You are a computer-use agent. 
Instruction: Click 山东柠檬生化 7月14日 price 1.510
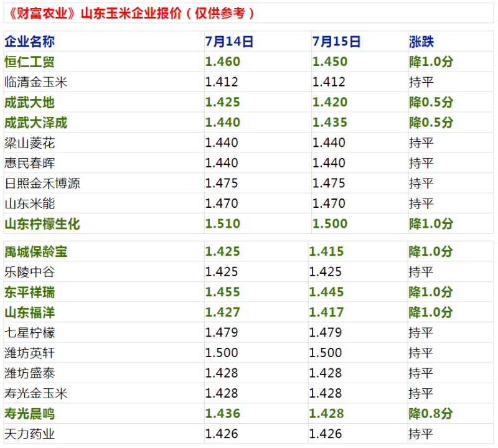pyautogui.click(x=222, y=224)
